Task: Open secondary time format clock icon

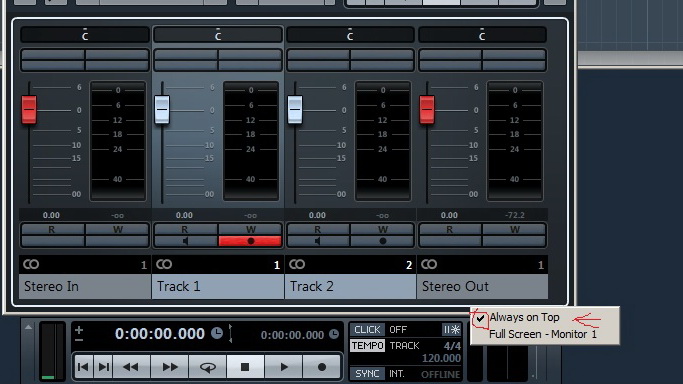Action: (334, 334)
